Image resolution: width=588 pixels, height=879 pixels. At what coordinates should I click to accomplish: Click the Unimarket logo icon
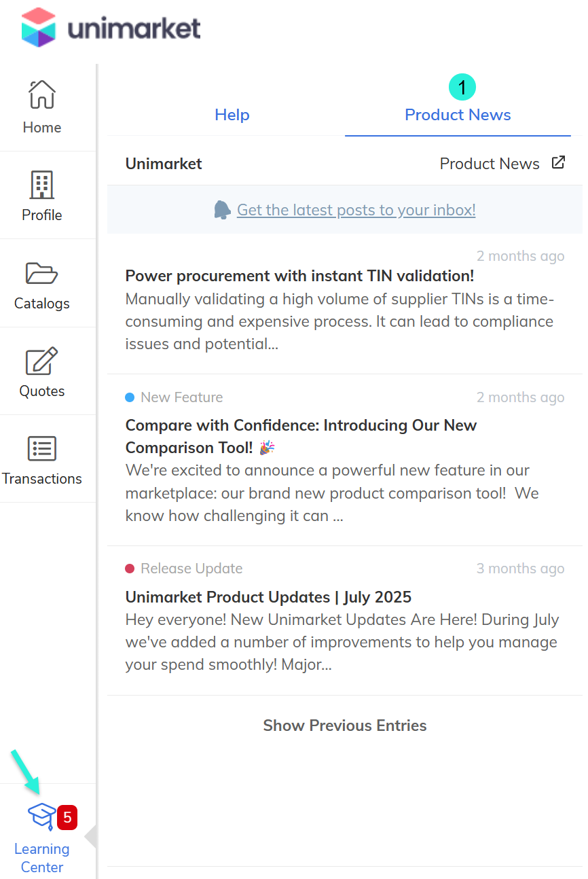(38, 27)
